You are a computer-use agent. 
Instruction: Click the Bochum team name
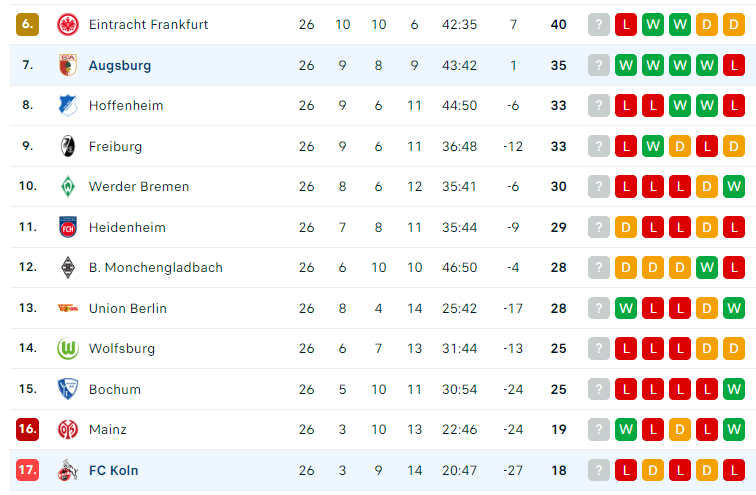(115, 389)
